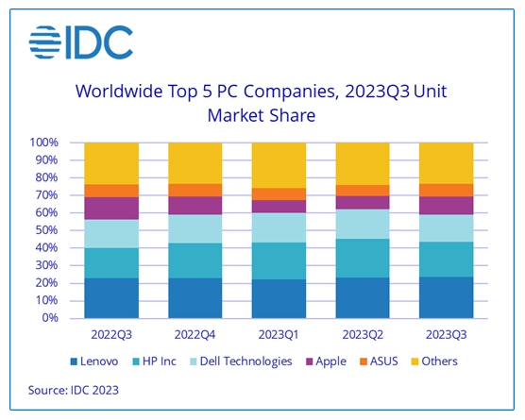Click the HP Inc teal legend swatch
The image size is (525, 420).
[136, 361]
